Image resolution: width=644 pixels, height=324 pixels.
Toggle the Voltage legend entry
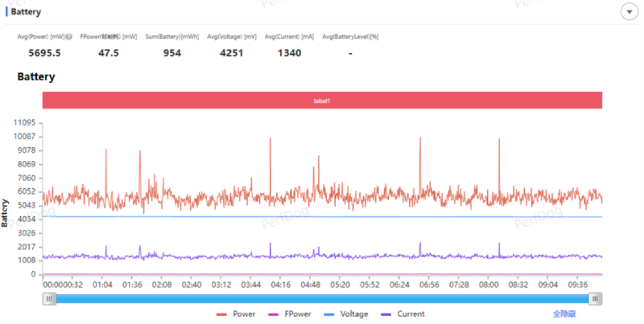(x=346, y=314)
